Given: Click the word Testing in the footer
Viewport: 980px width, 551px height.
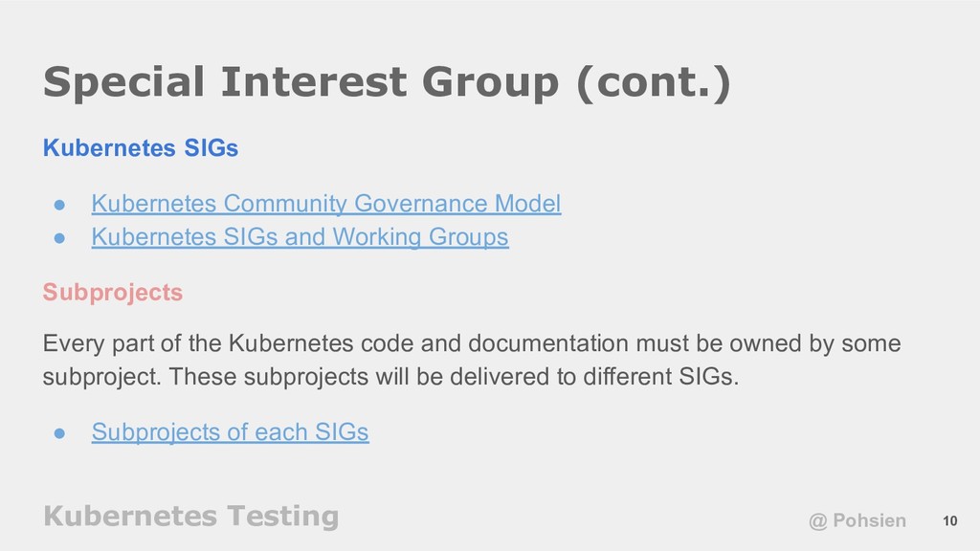Looking at the screenshot, I should 283,517.
